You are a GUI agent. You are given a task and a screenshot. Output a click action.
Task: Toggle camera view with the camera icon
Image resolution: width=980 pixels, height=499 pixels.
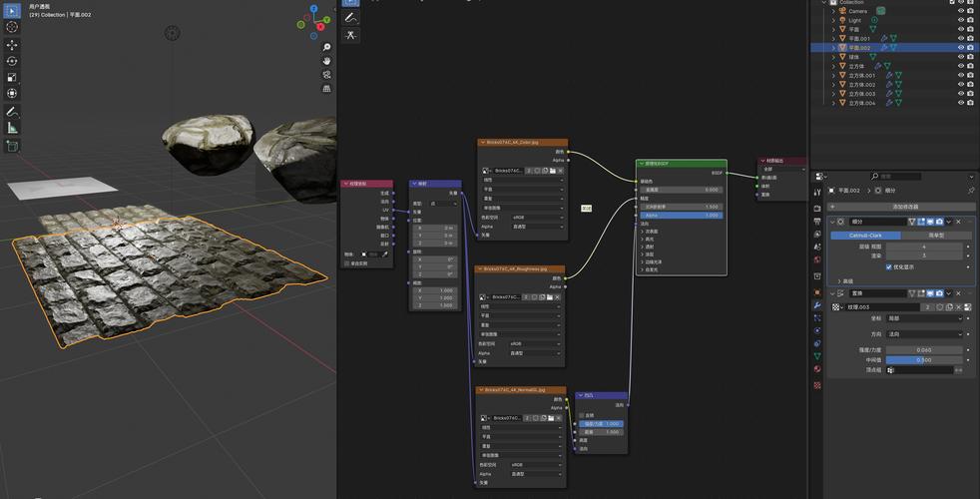326,75
